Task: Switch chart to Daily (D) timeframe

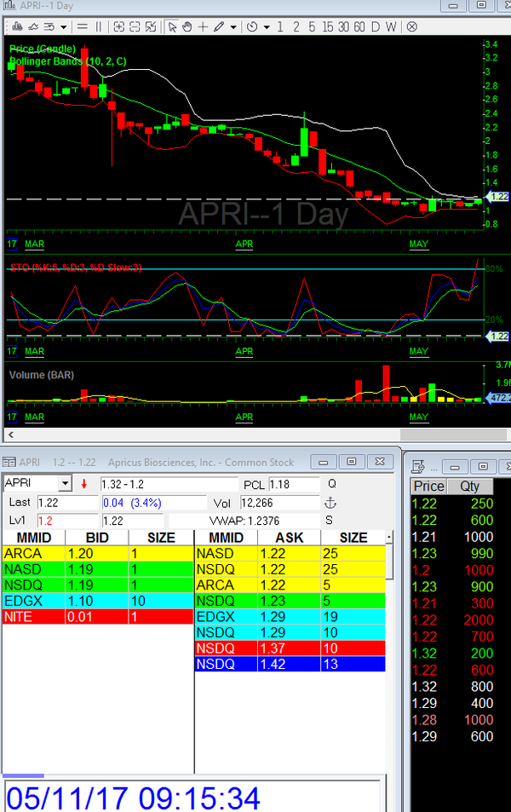Action: pyautogui.click(x=375, y=26)
